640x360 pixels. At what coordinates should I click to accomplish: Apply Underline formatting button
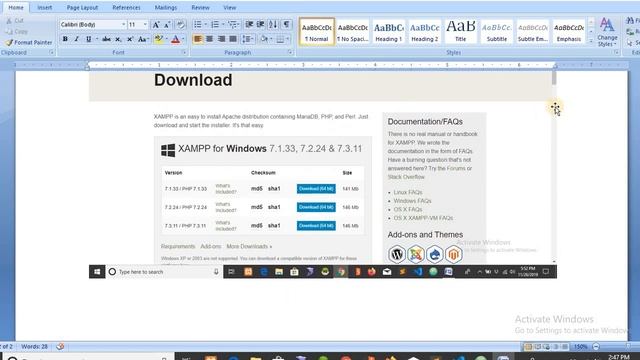[89, 39]
